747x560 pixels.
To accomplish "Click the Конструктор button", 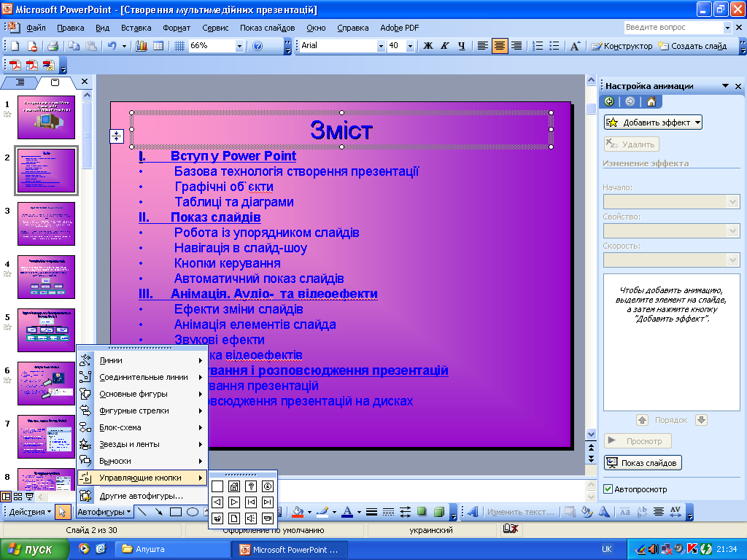I will (622, 46).
